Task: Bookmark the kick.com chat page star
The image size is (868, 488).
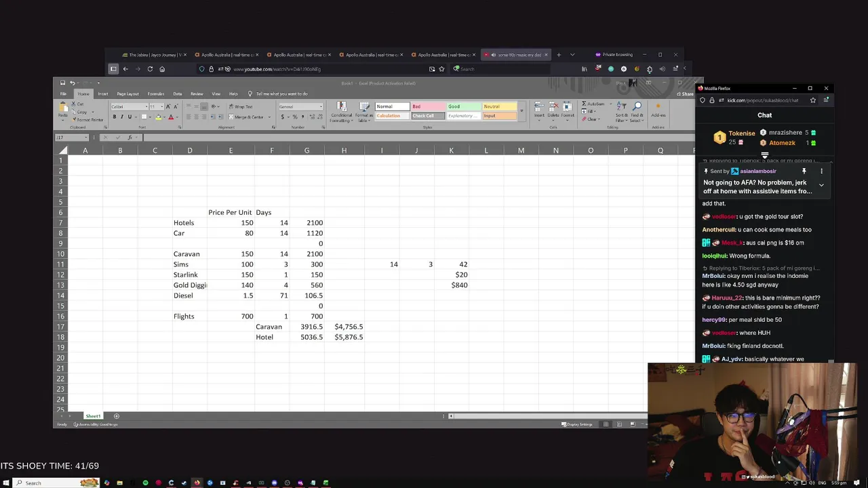Action: pos(813,100)
